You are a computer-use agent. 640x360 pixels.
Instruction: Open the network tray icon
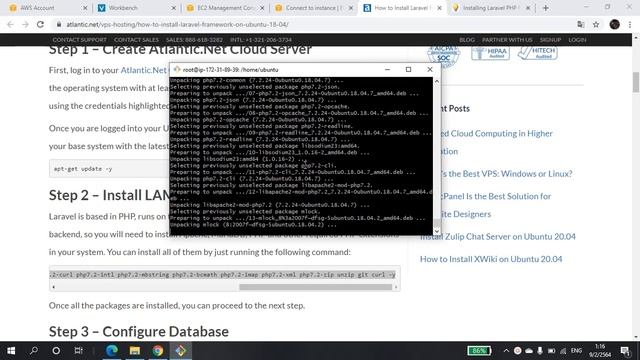pyautogui.click(x=563, y=351)
